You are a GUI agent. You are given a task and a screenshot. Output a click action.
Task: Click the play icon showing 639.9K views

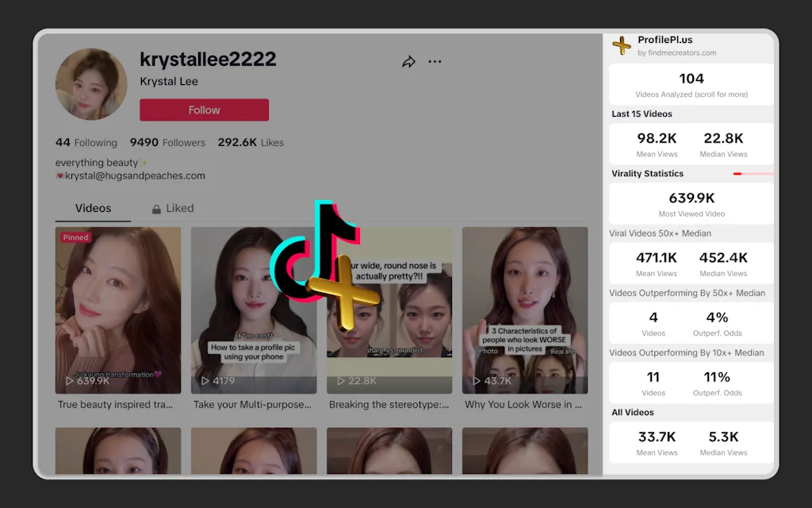pos(71,379)
